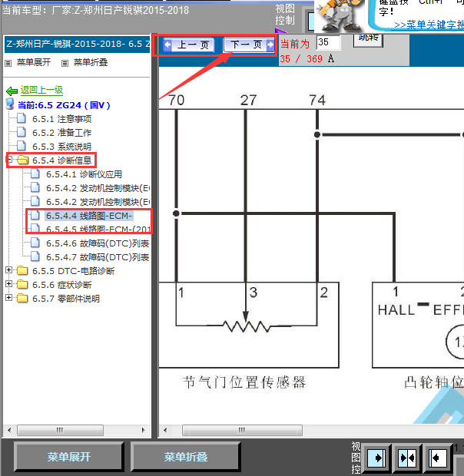Image resolution: width=464 pixels, height=476 pixels.
Task: Go to previous page with 上一页 button
Action: coord(188,45)
